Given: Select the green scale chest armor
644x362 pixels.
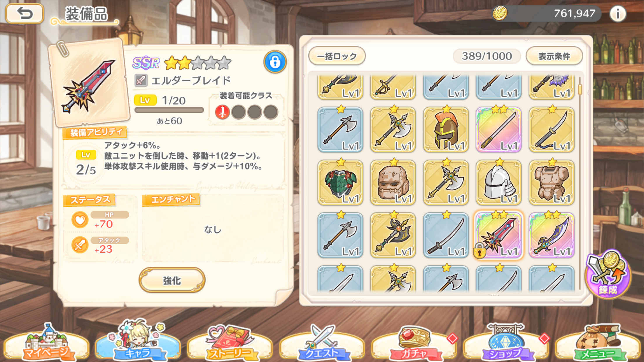Looking at the screenshot, I should [340, 182].
